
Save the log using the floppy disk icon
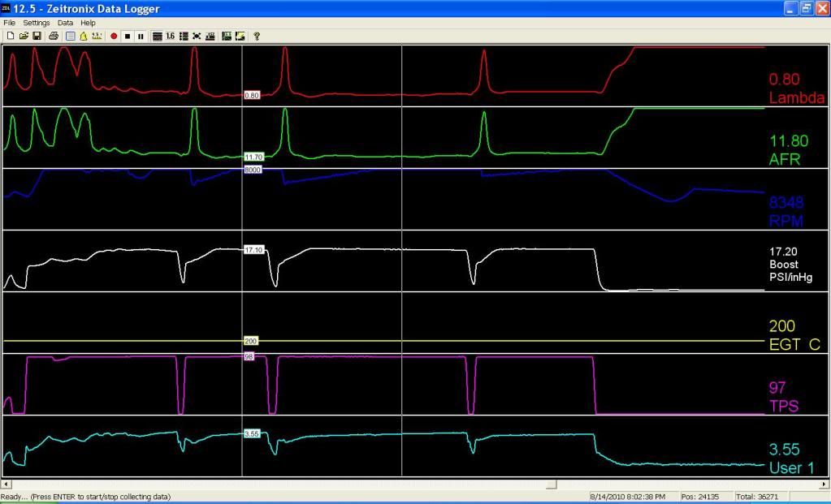click(x=37, y=36)
